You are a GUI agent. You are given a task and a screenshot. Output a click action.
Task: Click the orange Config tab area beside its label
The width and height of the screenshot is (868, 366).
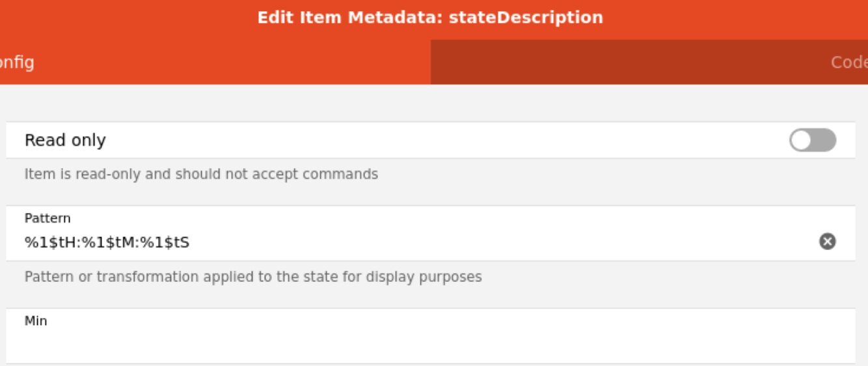tap(228, 63)
